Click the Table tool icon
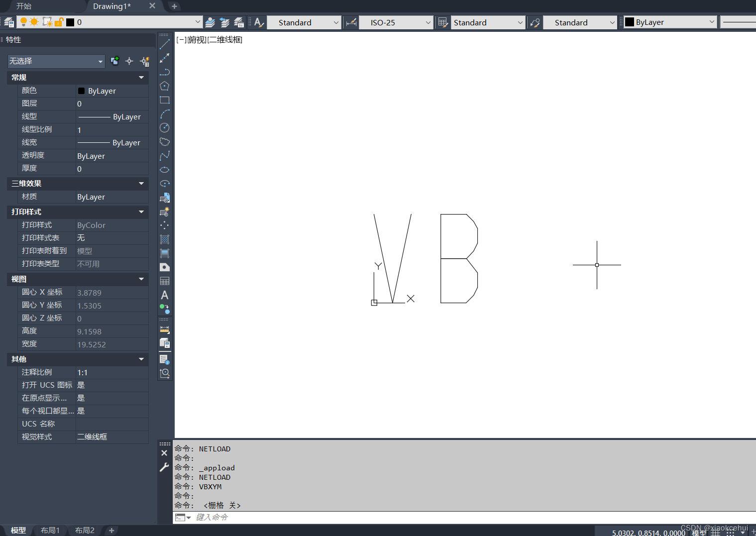Viewport: 756px width, 536px height. (x=165, y=281)
